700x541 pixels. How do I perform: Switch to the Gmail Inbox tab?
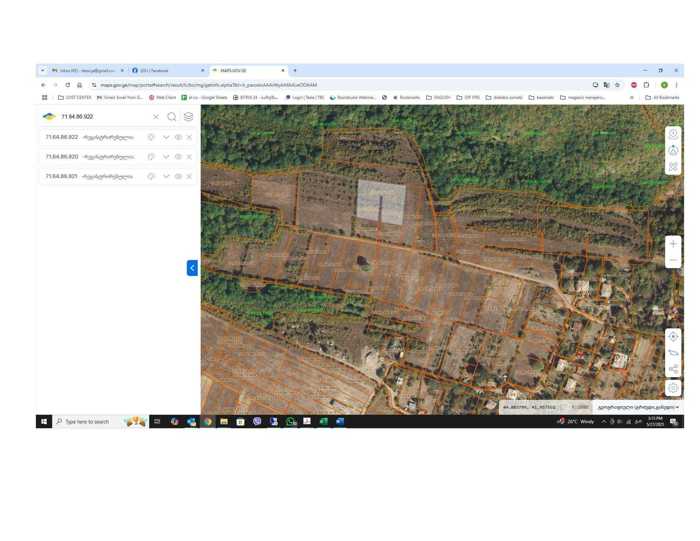(85, 71)
